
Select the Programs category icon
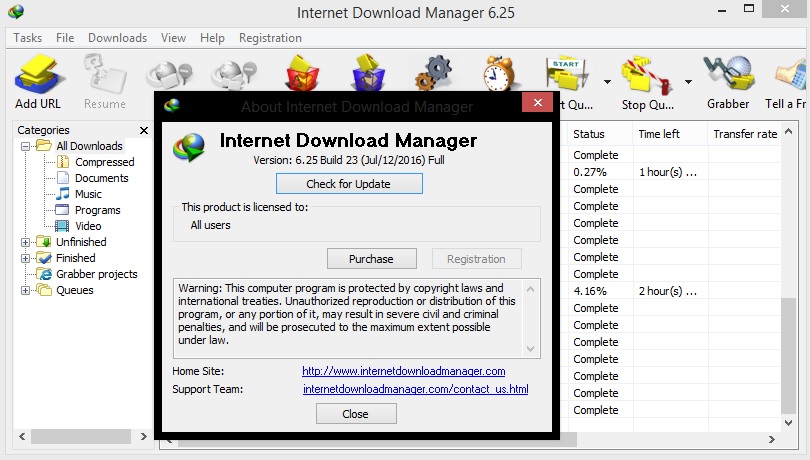(x=62, y=210)
